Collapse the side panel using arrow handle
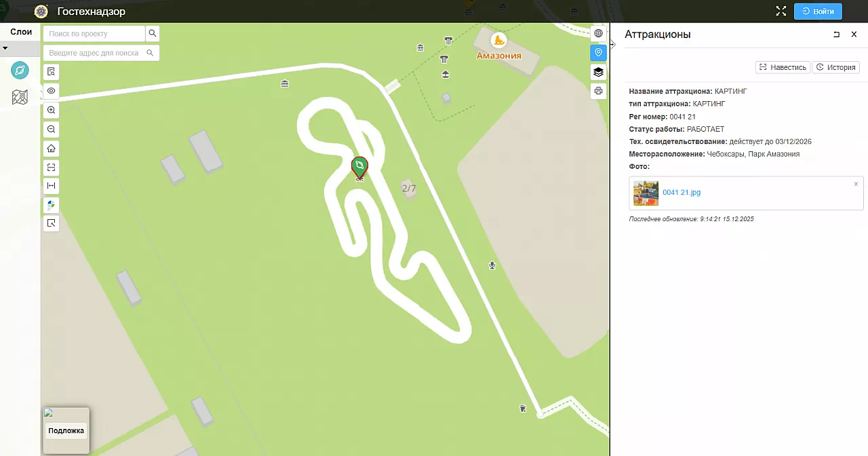Screen dimensions: 868x456 pyautogui.click(x=612, y=44)
